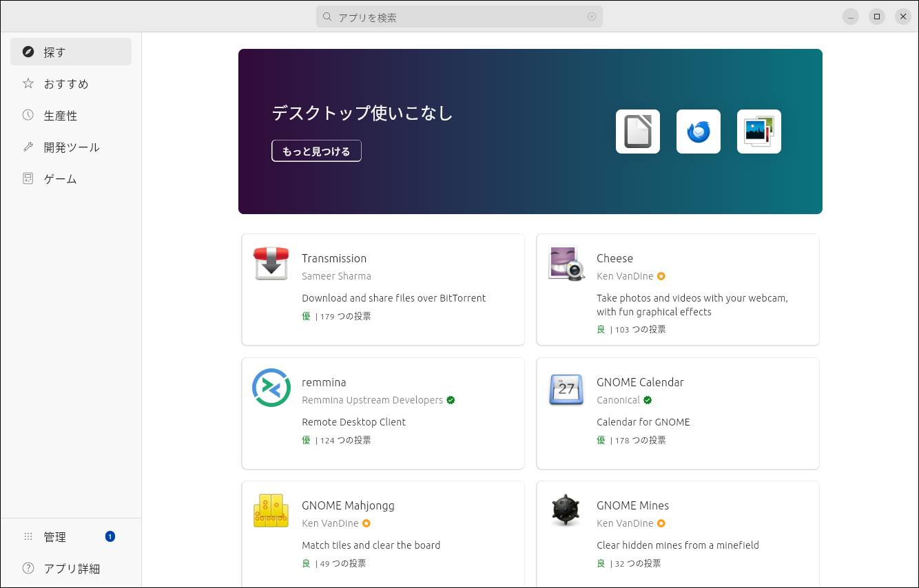Click the compass icon beside 探す

[x=28, y=52]
